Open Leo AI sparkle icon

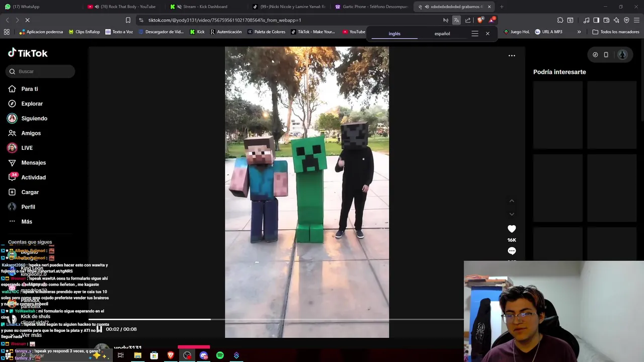(x=616, y=20)
